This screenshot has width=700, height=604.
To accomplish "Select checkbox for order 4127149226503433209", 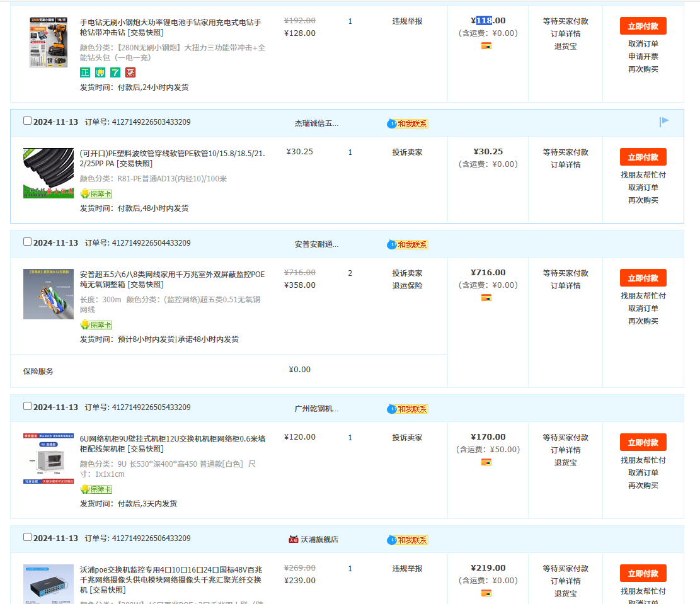I will tap(27, 121).
